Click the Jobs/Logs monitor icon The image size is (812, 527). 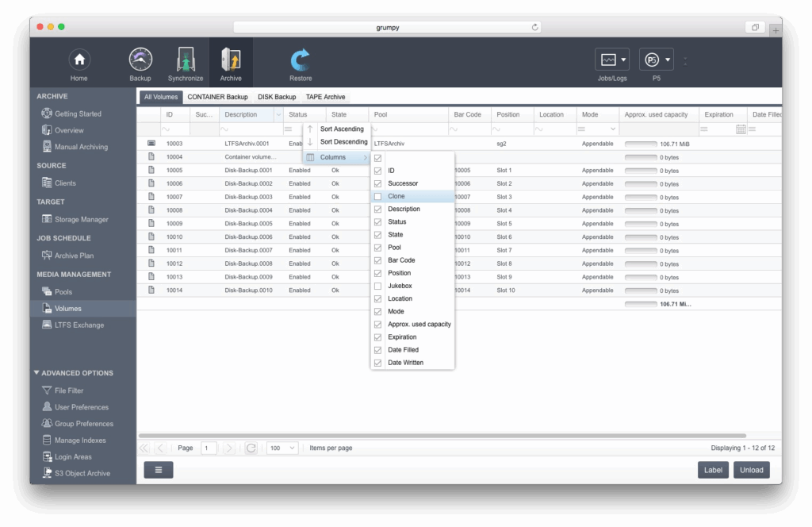(x=608, y=60)
